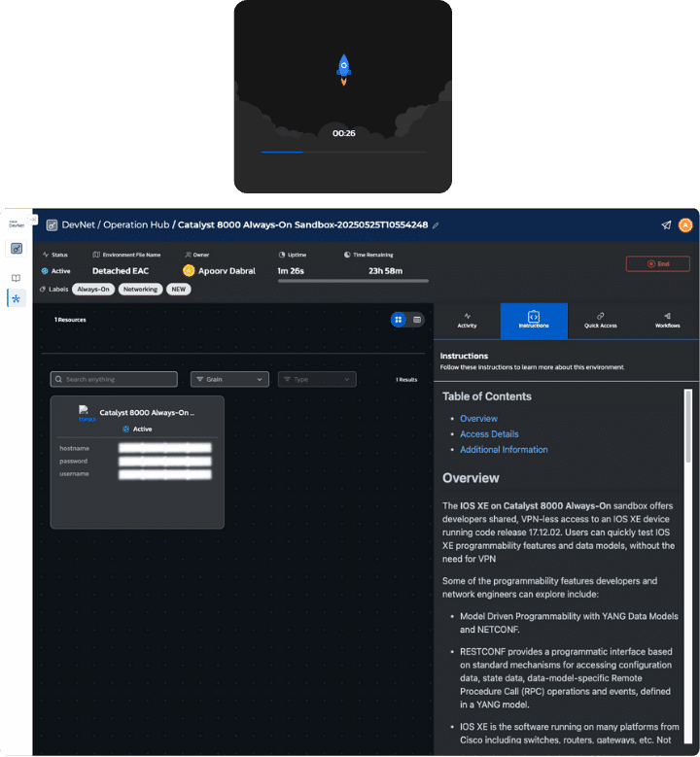Follow the Additional Information contents link
The width and height of the screenshot is (700, 757).
504,450
